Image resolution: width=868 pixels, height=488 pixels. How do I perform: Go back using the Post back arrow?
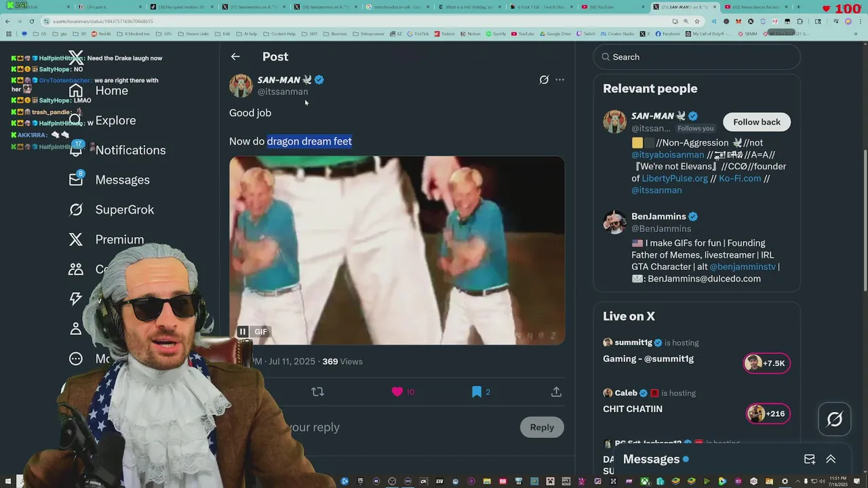pyautogui.click(x=235, y=57)
